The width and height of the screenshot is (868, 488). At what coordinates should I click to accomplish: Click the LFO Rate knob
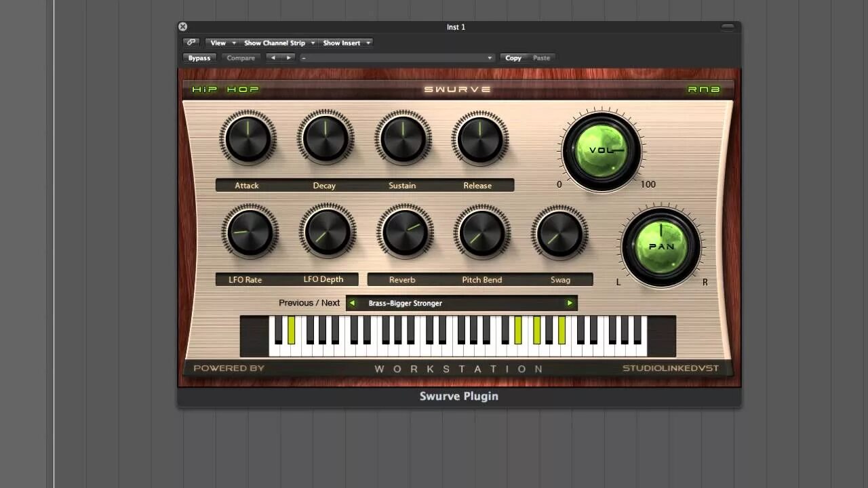pos(250,232)
